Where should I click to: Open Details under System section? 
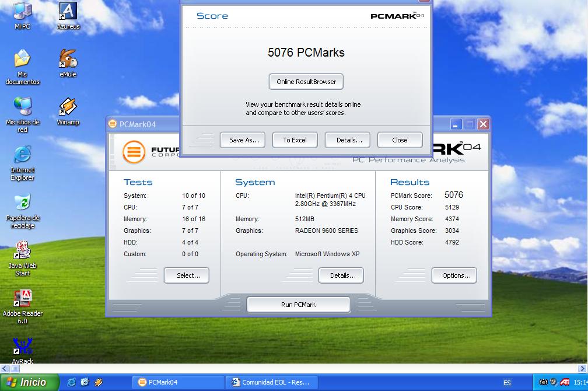pos(341,275)
